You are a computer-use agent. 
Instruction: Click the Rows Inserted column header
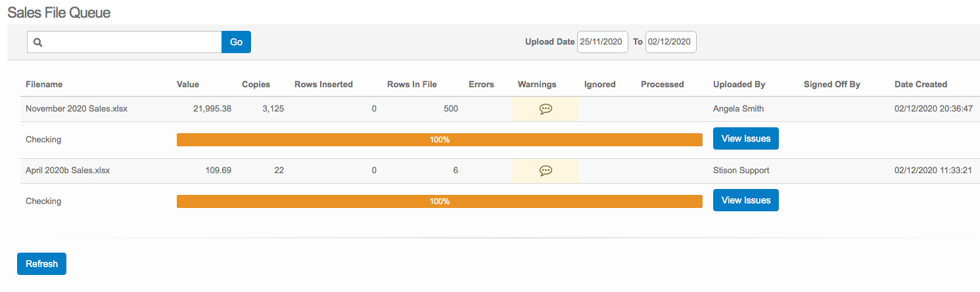(323, 85)
